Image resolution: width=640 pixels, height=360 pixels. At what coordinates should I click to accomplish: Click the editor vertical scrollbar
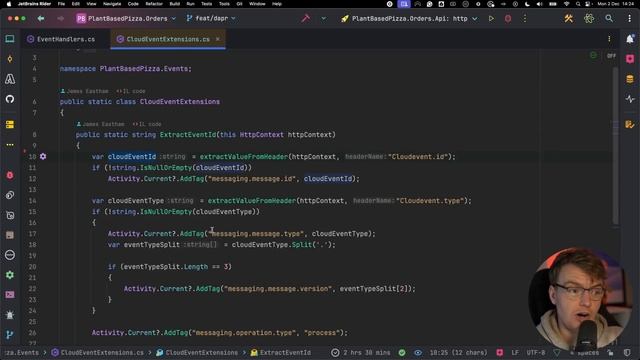tap(616, 145)
